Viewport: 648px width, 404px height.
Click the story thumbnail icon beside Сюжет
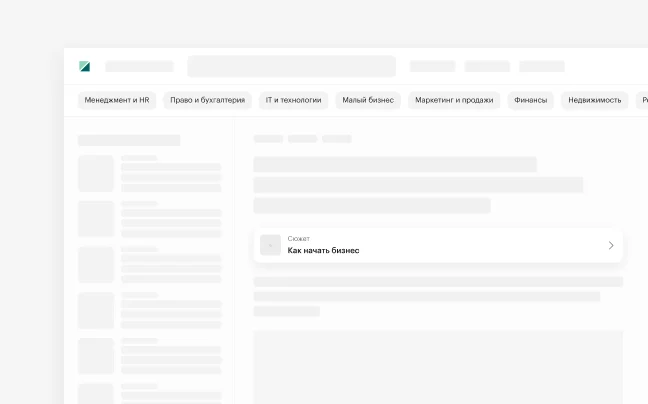pyautogui.click(x=270, y=245)
